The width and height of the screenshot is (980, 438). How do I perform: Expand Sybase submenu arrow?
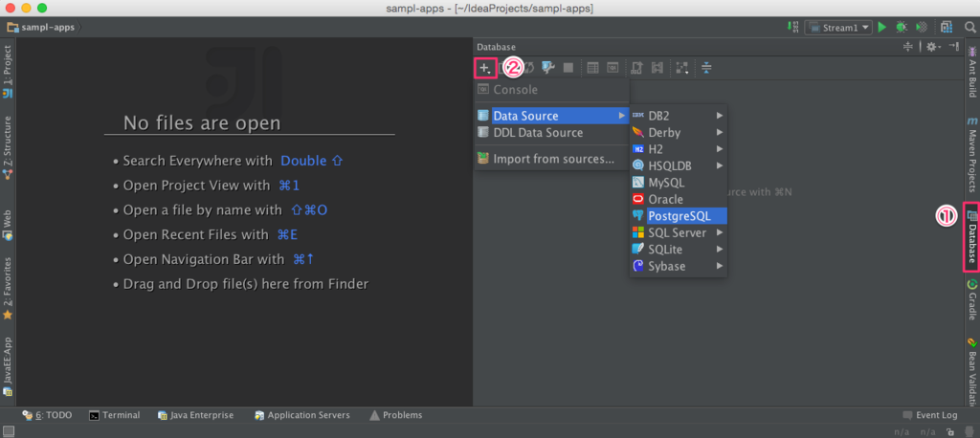pyautogui.click(x=720, y=266)
